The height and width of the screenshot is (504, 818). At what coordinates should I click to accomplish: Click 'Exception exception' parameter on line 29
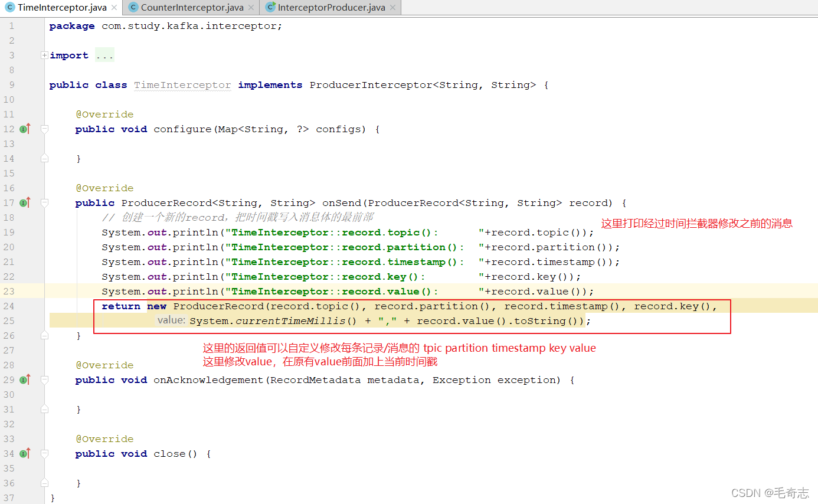498,380
